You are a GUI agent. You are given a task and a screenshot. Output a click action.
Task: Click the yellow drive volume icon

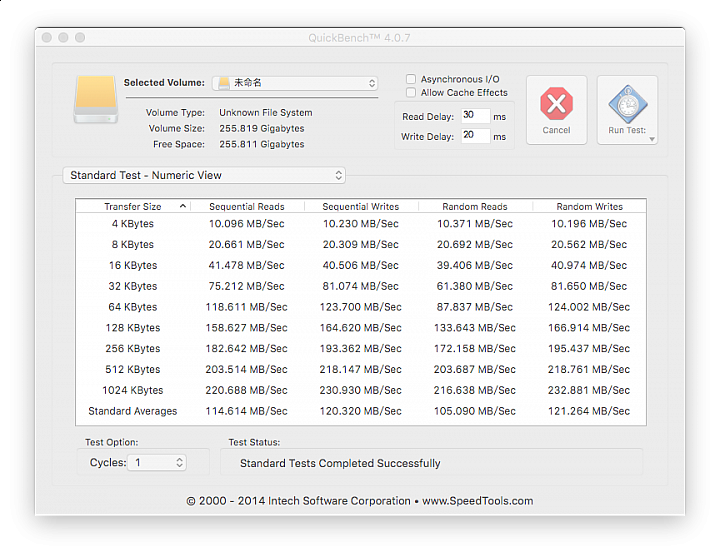96,100
